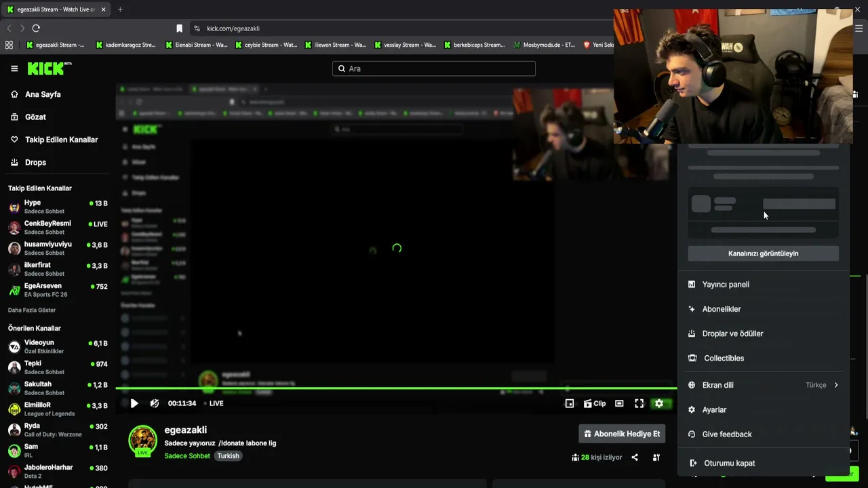The width and height of the screenshot is (868, 488).
Task: Click the egeazakli channel avatar
Action: coord(143,441)
